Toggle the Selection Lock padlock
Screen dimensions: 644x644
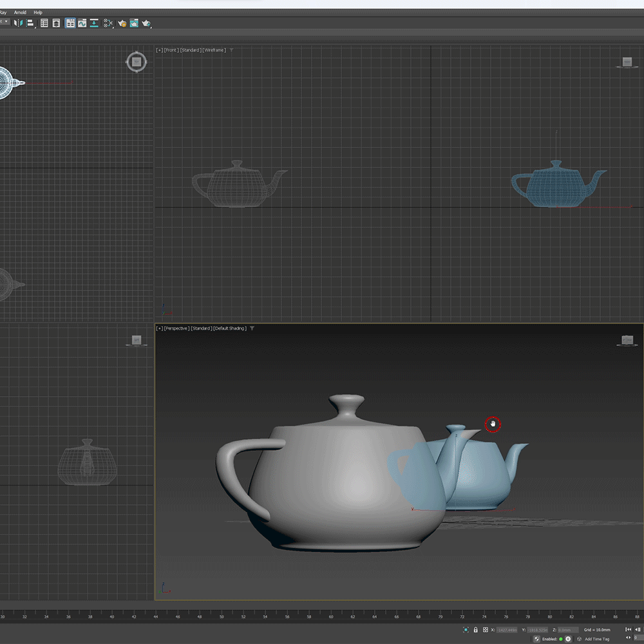[475, 630]
